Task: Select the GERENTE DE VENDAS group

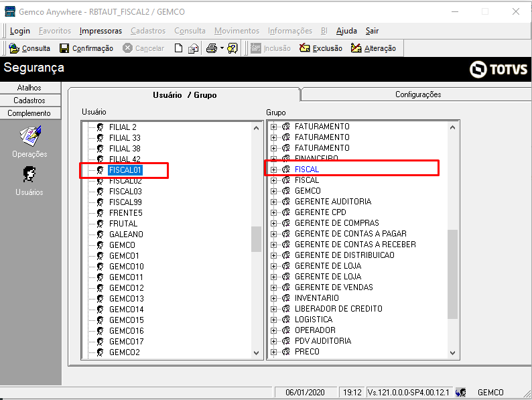Action: (334, 287)
